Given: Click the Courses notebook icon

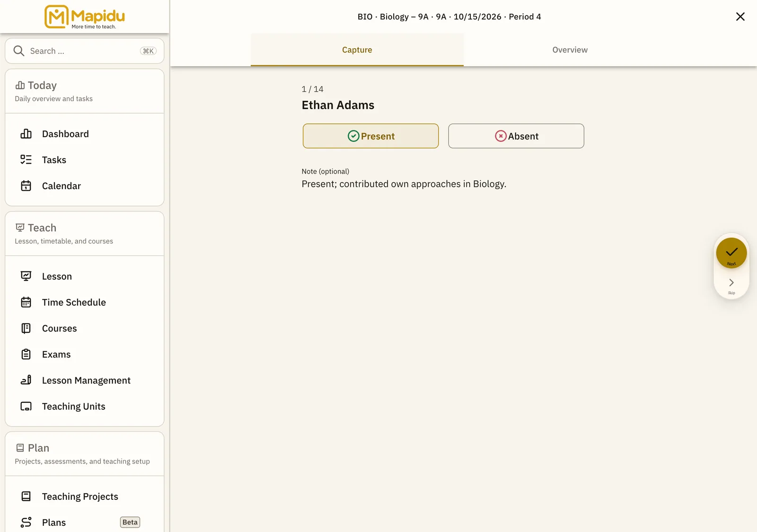Looking at the screenshot, I should (x=26, y=328).
